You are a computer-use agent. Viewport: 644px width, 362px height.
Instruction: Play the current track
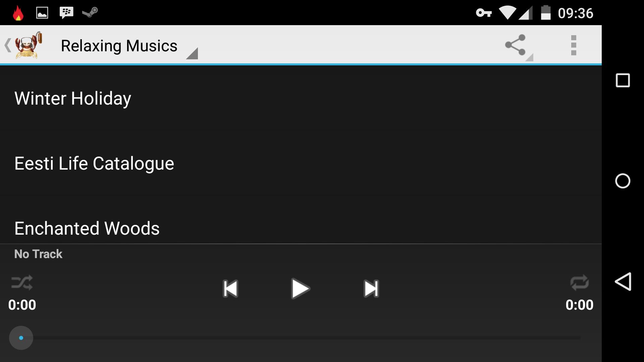tap(300, 289)
